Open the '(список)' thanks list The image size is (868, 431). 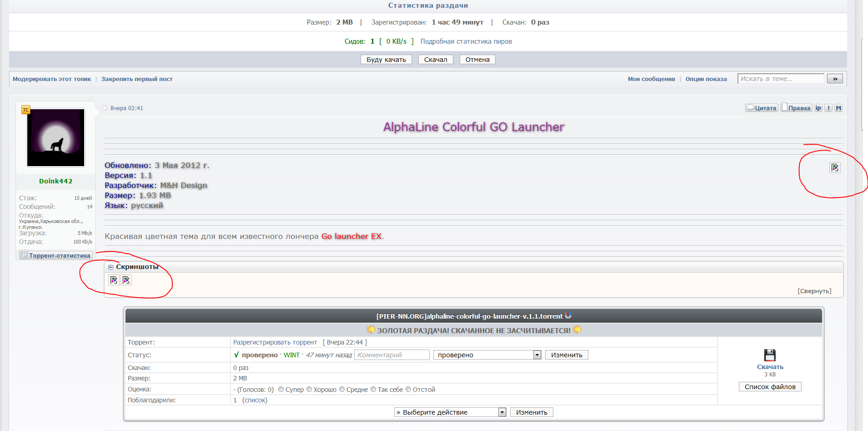click(255, 400)
